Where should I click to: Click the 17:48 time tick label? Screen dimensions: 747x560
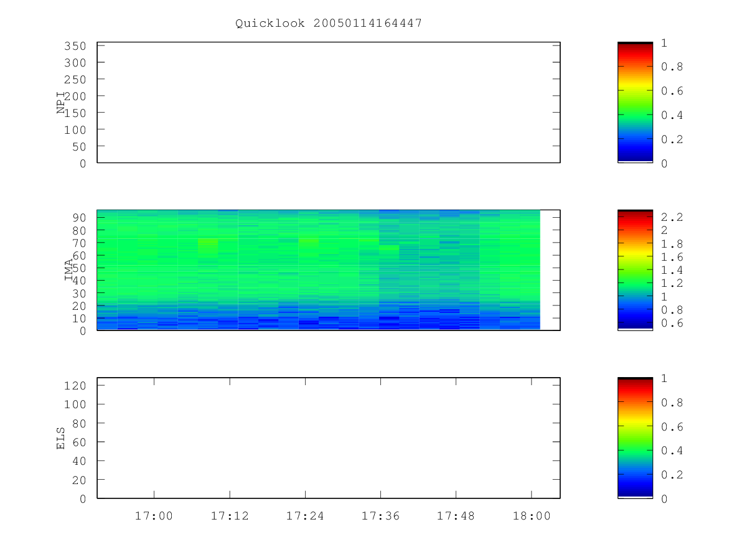coord(456,516)
